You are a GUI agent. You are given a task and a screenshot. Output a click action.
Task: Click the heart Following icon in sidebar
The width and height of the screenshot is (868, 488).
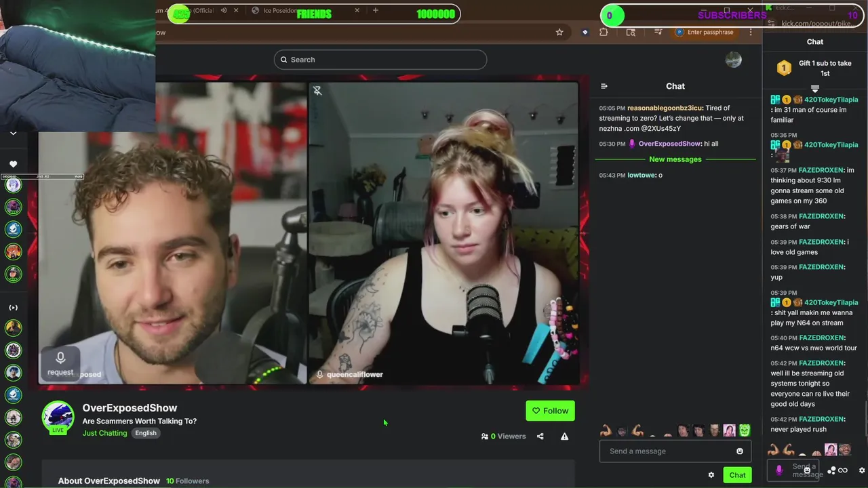[13, 164]
